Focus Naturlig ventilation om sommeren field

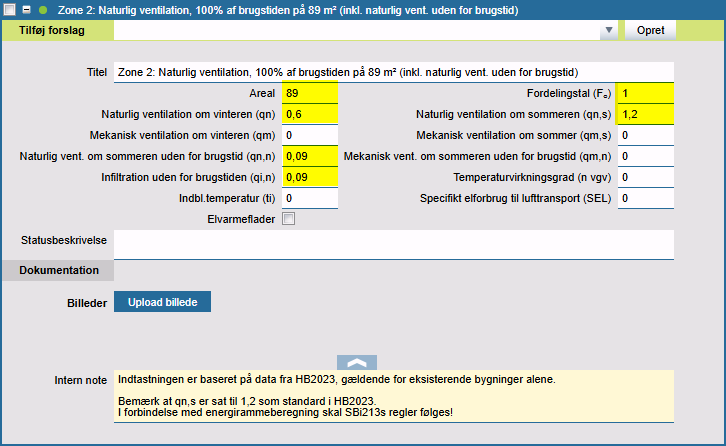(645, 114)
